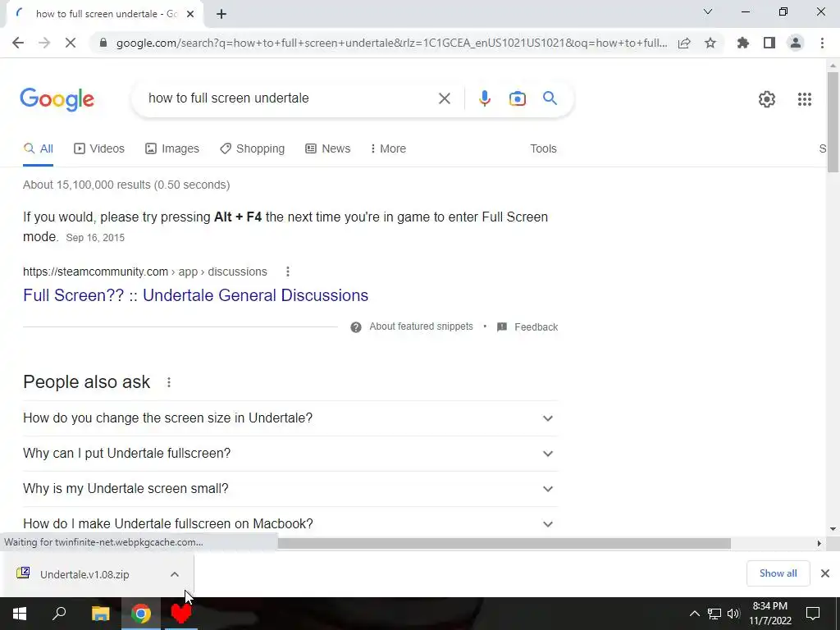840x630 pixels.
Task: Click the scroll right arrow of horizontal scrollbar
Action: click(x=819, y=544)
